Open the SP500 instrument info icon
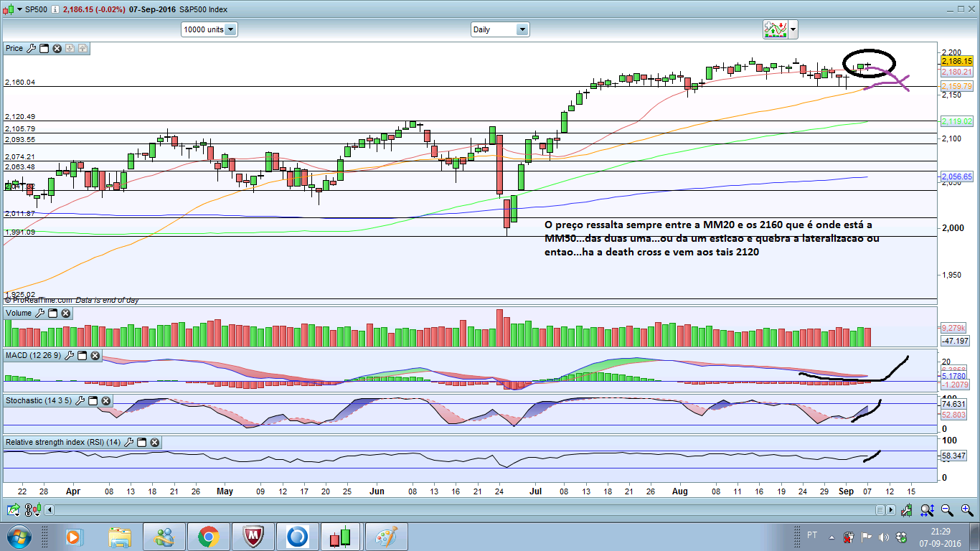 coord(55,9)
